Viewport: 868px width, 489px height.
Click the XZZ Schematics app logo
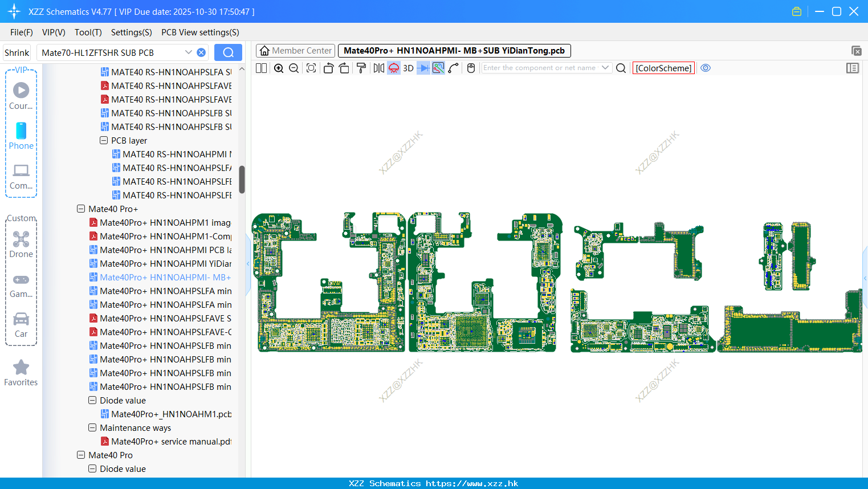(x=14, y=11)
